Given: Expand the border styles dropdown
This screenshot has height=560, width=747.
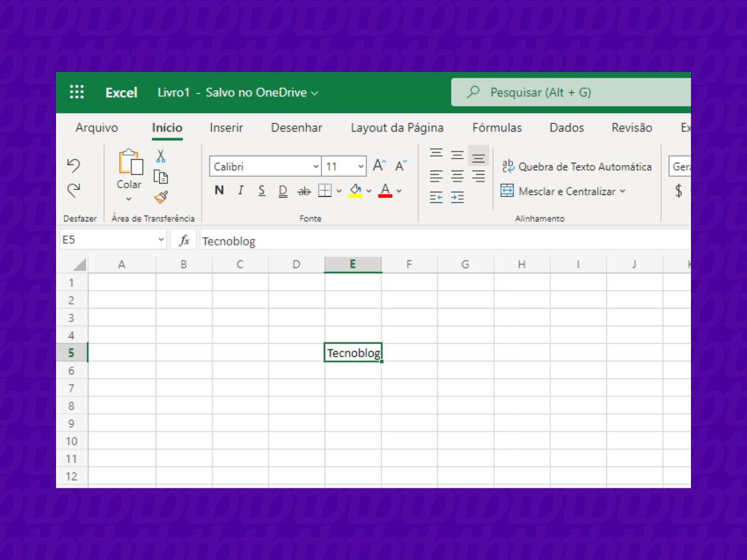Looking at the screenshot, I should click(x=338, y=191).
